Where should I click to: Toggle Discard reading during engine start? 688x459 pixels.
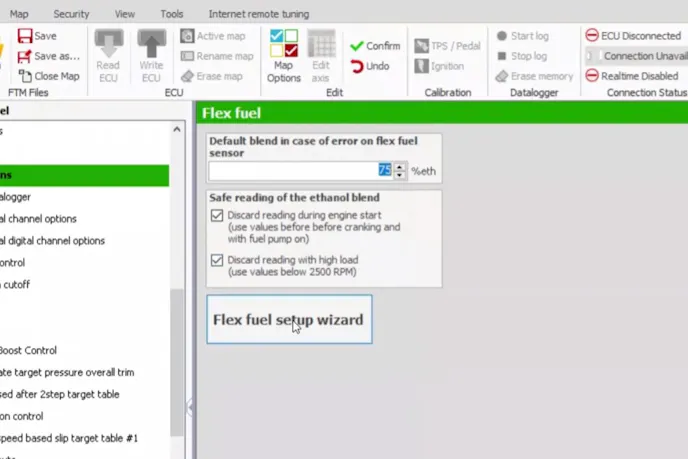[217, 216]
